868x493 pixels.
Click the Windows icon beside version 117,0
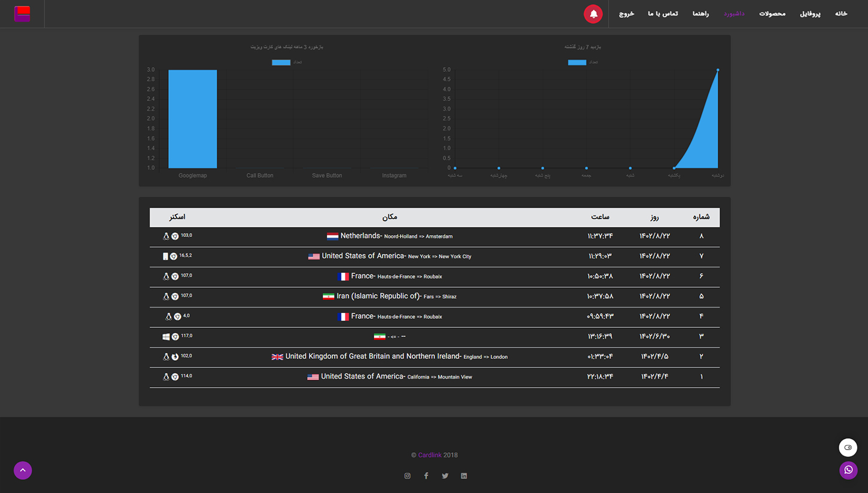pyautogui.click(x=166, y=337)
